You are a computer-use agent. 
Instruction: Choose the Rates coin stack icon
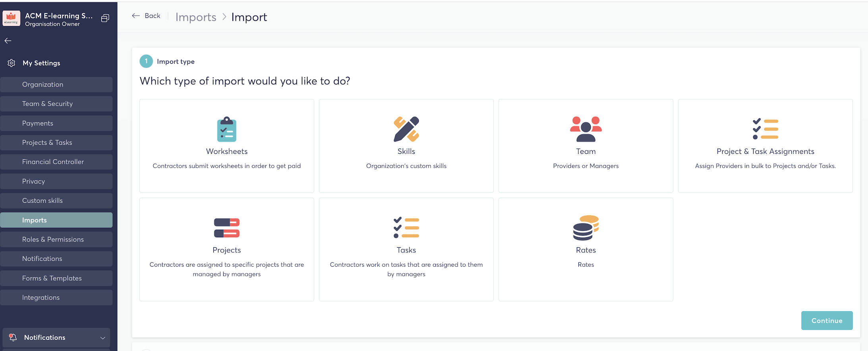point(586,228)
